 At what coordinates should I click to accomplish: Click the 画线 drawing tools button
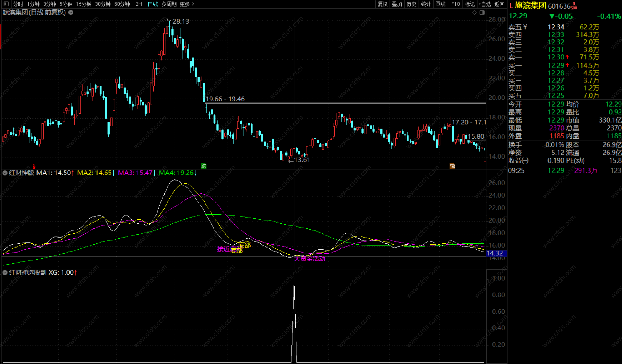440,4
